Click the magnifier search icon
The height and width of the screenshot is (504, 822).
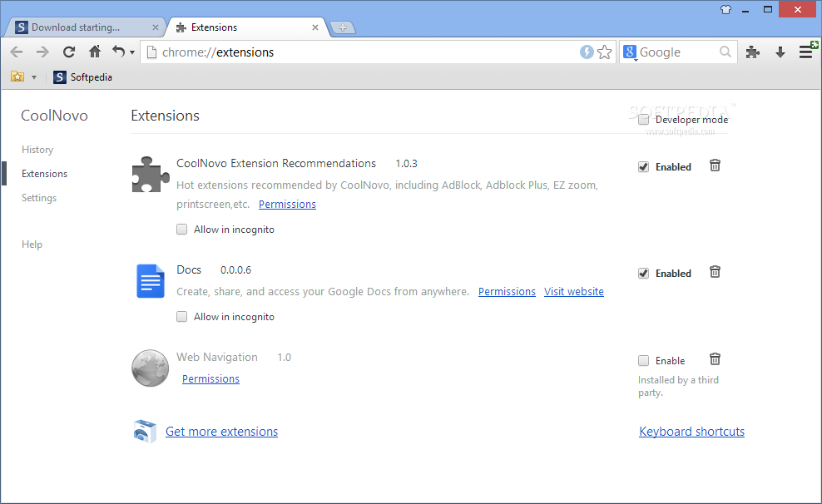[725, 52]
